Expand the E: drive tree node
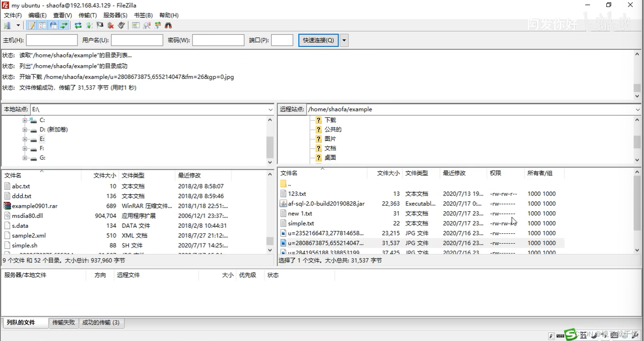This screenshot has height=341, width=644. [24, 139]
